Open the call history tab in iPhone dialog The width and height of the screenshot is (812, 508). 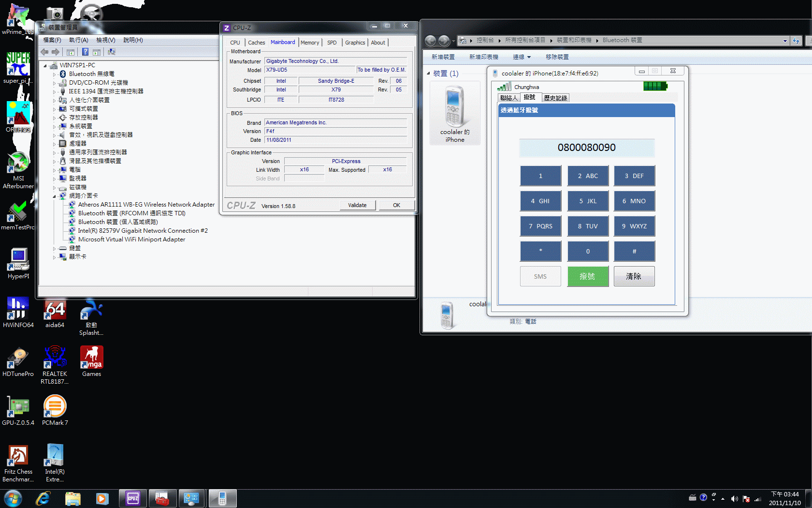[555, 98]
